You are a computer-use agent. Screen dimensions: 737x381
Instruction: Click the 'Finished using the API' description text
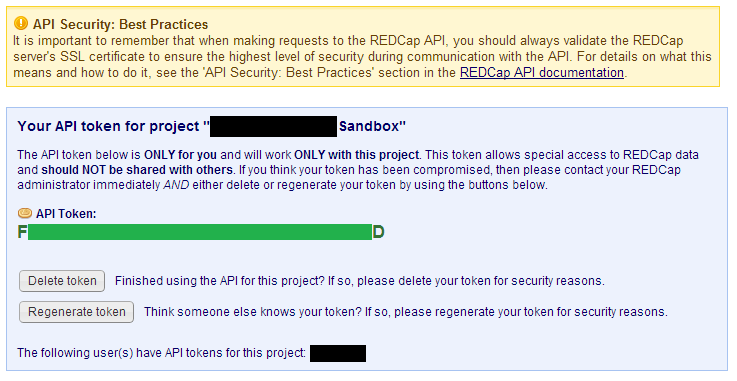click(x=360, y=281)
